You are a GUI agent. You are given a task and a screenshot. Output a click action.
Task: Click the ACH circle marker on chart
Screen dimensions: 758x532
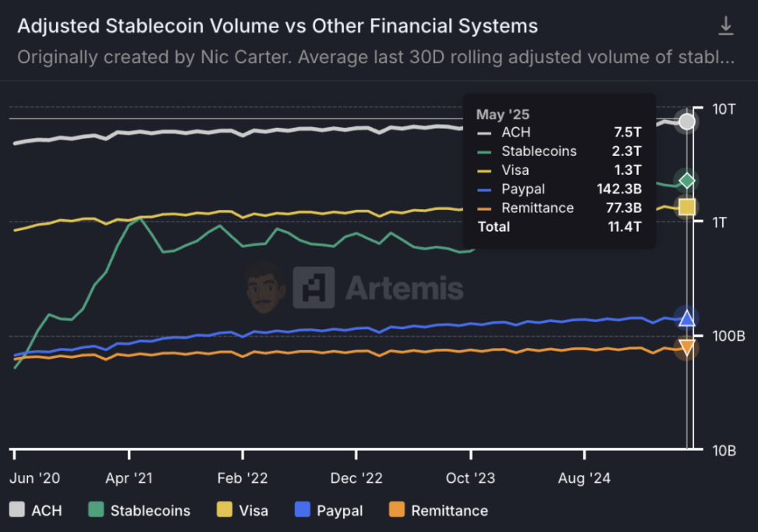[x=687, y=121]
